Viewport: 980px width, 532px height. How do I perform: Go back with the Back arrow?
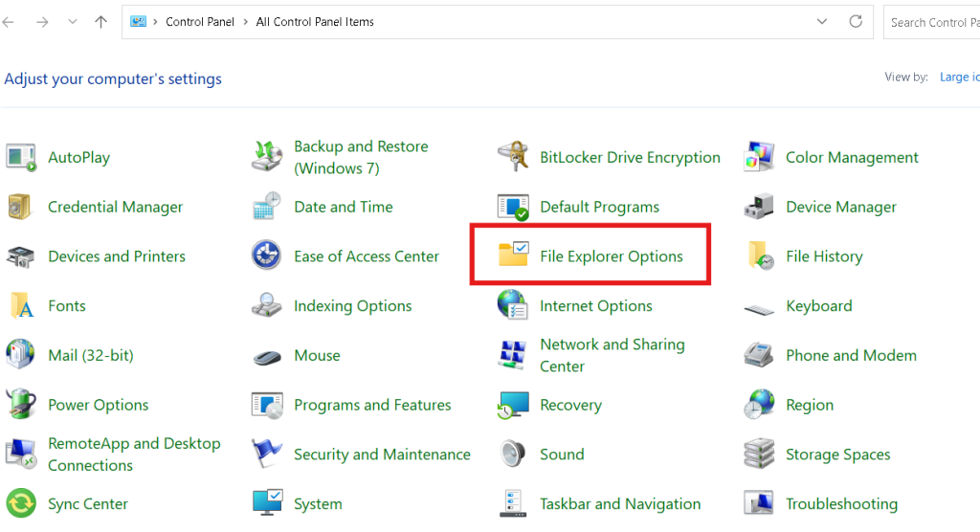8,22
